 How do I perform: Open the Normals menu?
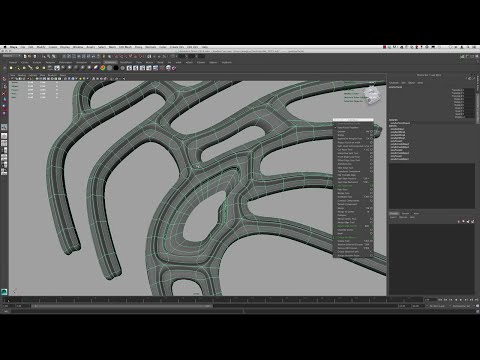pyautogui.click(x=151, y=47)
